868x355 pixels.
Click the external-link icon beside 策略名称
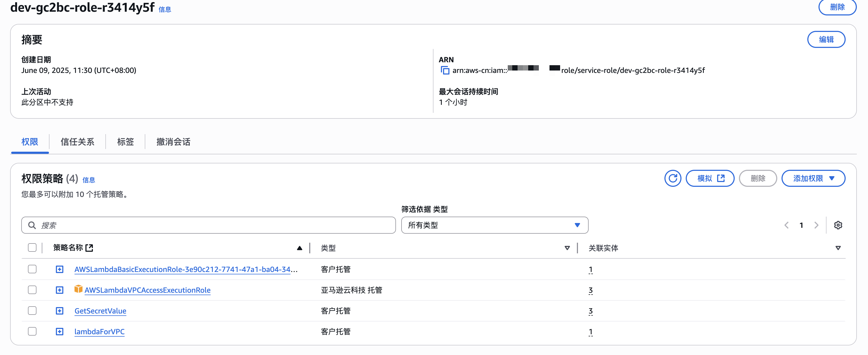[x=89, y=248]
